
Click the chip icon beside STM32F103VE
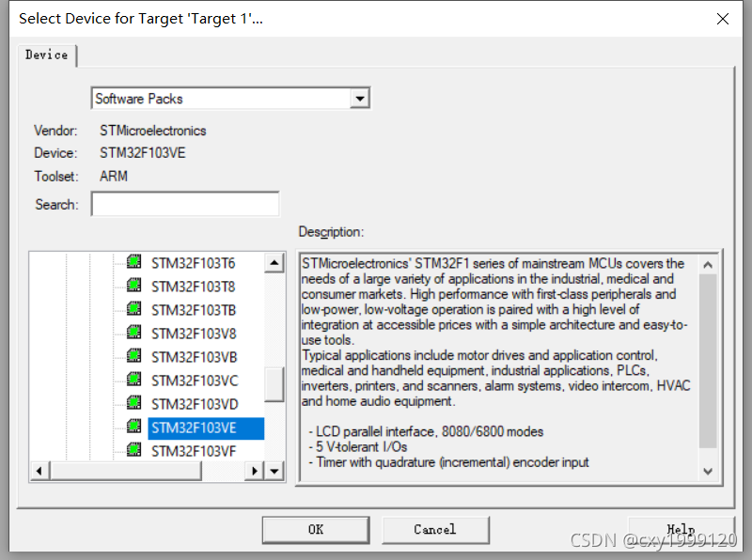pyautogui.click(x=134, y=427)
